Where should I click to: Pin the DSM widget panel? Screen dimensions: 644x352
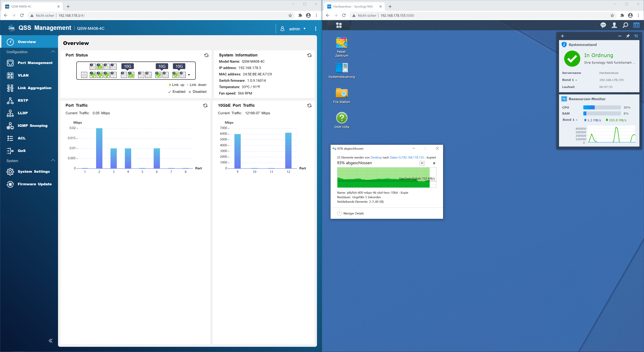(628, 36)
